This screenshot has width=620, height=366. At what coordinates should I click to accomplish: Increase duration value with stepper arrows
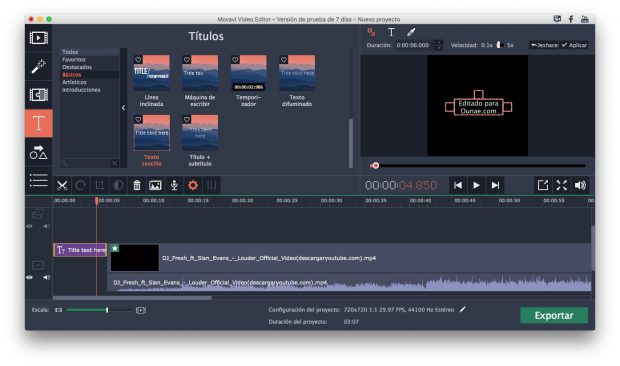point(439,43)
